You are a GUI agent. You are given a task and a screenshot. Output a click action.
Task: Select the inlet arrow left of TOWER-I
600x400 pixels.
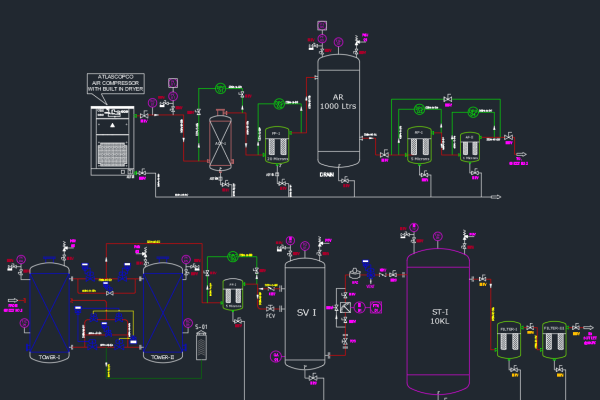pyautogui.click(x=12, y=298)
